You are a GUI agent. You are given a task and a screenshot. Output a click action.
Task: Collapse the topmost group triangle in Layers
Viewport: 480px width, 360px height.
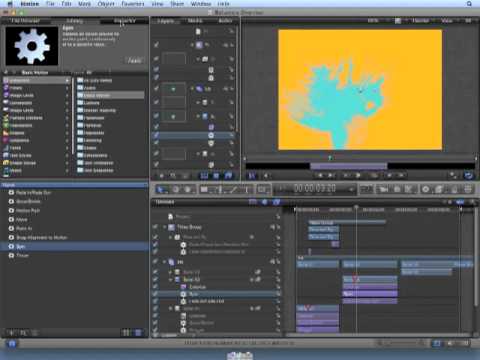coord(192,45)
